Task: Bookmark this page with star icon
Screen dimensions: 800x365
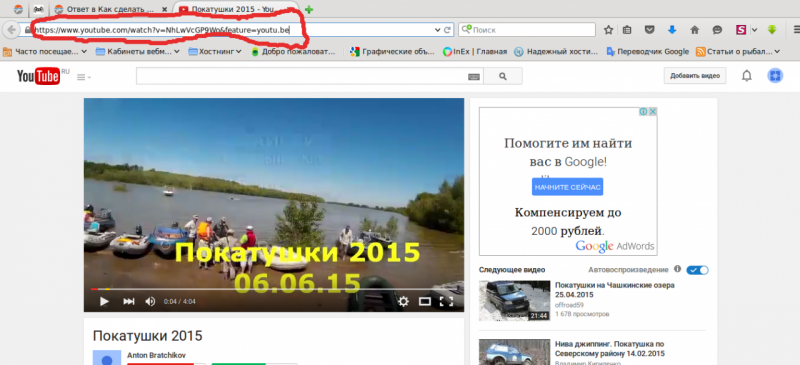Action: (608, 30)
